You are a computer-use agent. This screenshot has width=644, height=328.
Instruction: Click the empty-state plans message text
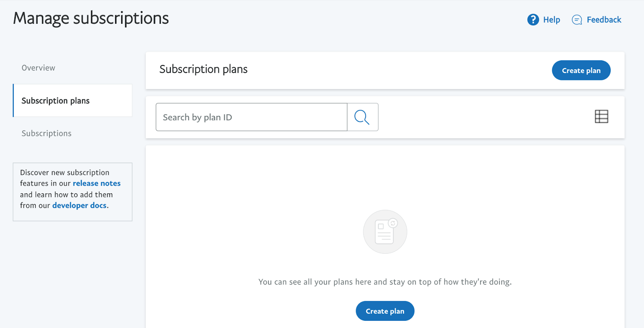point(385,282)
